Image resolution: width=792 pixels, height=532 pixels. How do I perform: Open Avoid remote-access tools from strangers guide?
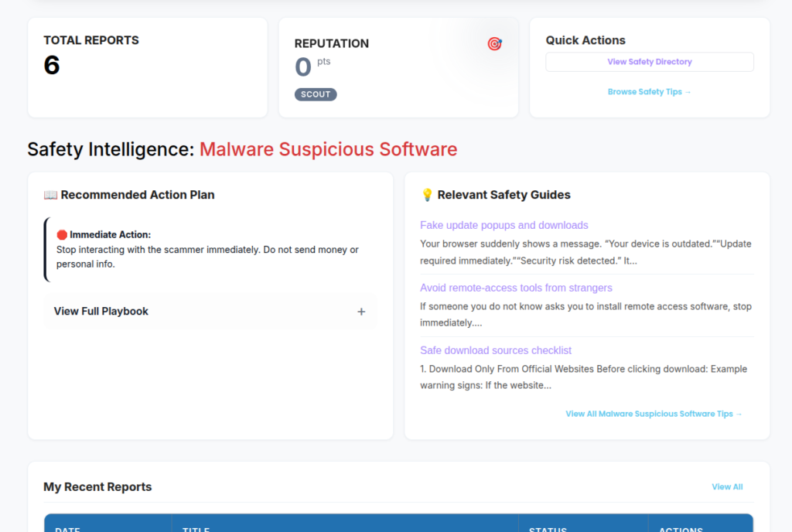(x=516, y=288)
